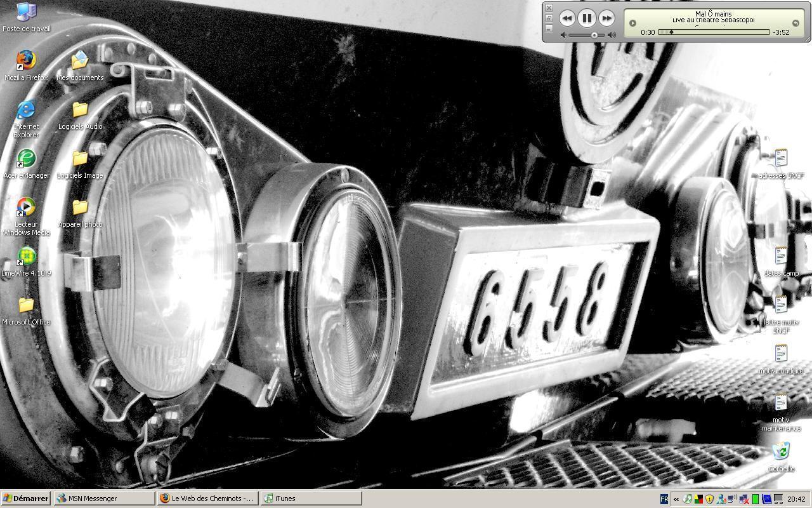Image resolution: width=812 pixels, height=508 pixels.
Task: Select Lecteur Windows Media shortcut
Action: tap(26, 208)
